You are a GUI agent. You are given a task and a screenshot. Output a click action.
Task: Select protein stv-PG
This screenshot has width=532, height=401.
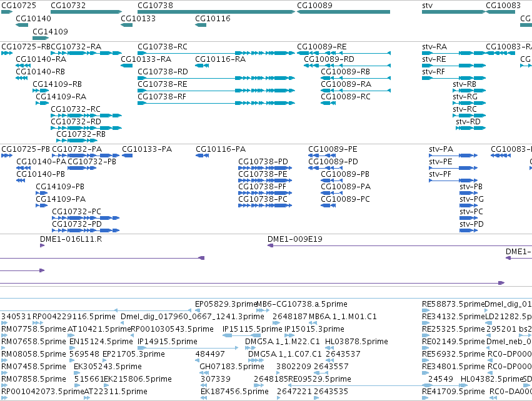click(469, 205)
